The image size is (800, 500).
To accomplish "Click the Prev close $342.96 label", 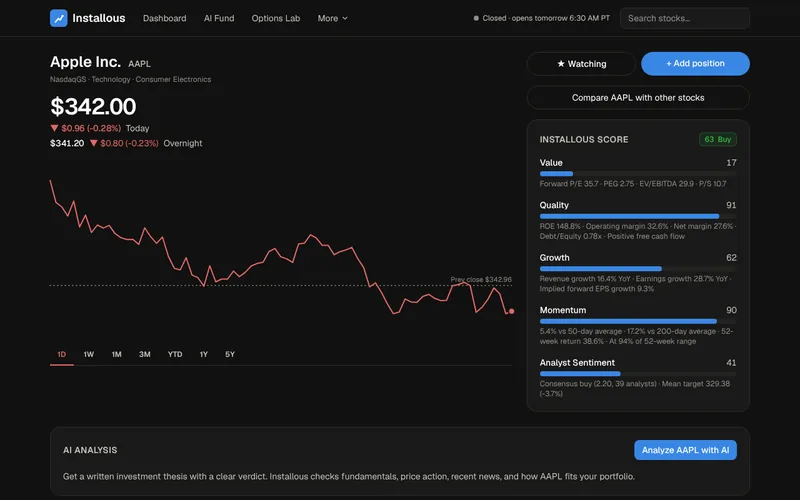I will click(x=481, y=280).
